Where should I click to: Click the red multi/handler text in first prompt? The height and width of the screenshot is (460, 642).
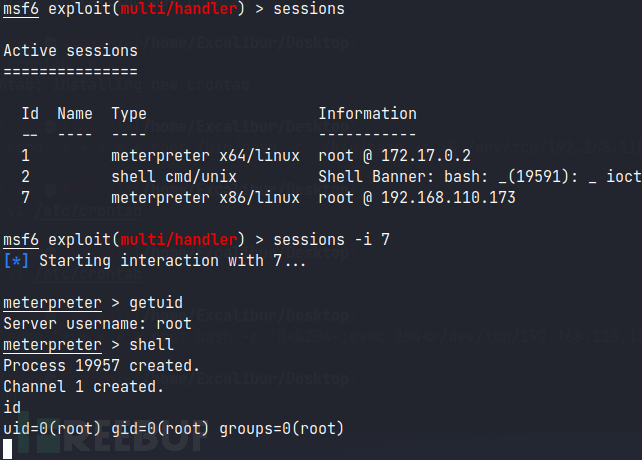click(x=179, y=9)
